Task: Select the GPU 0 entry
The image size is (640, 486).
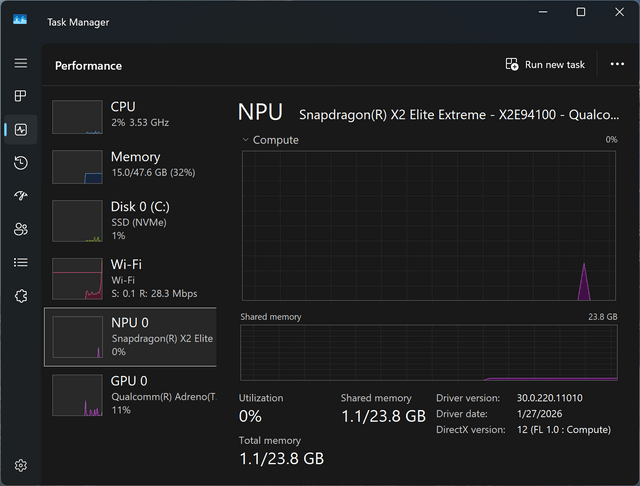Action: (130, 395)
